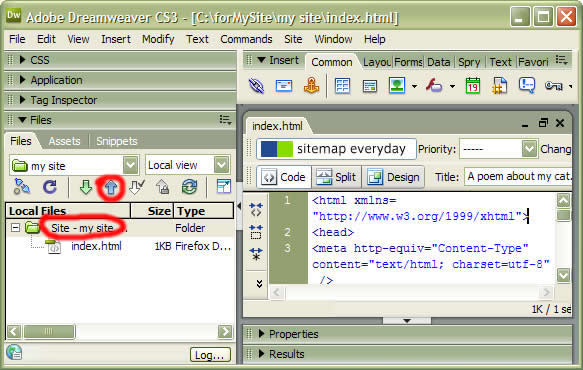Viewport: 583px width, 370px height.
Task: Collapse the Site - my site folder
Action: 15,227
